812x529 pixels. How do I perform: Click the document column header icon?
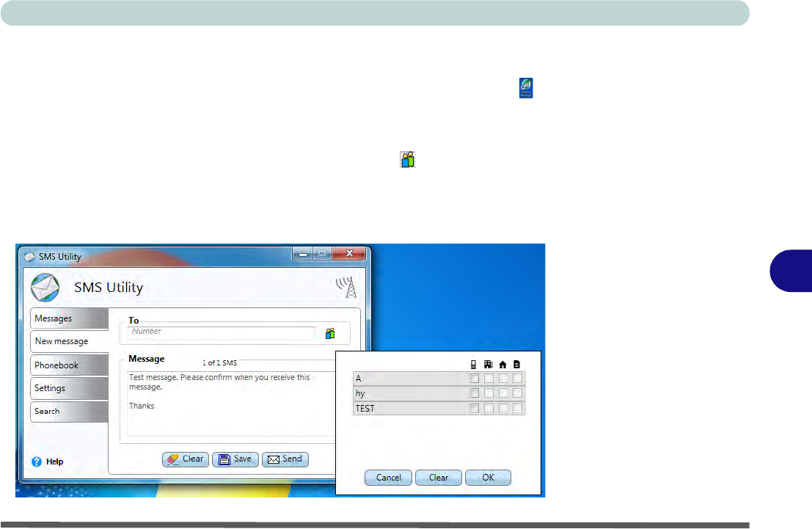(517, 363)
